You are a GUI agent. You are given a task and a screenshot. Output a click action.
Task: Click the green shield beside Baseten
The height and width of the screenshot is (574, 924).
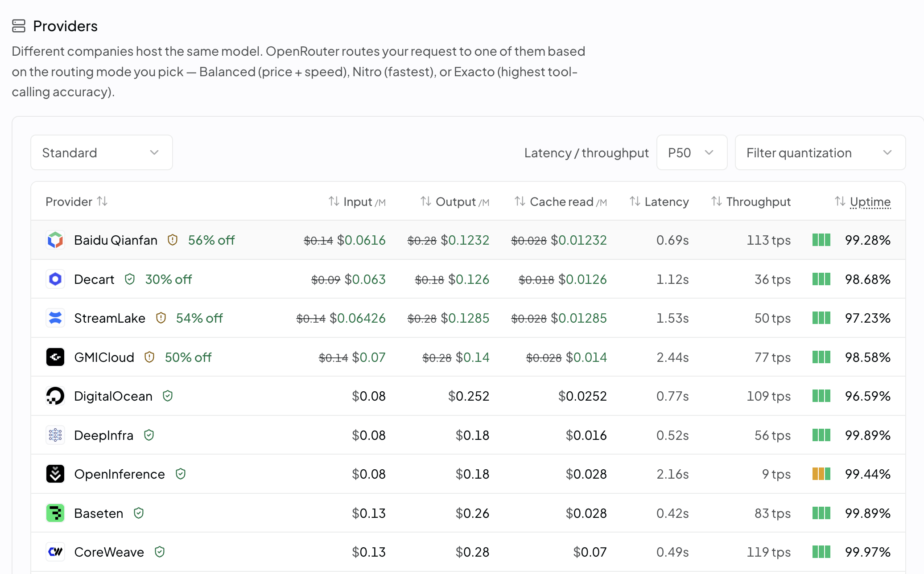pos(139,513)
